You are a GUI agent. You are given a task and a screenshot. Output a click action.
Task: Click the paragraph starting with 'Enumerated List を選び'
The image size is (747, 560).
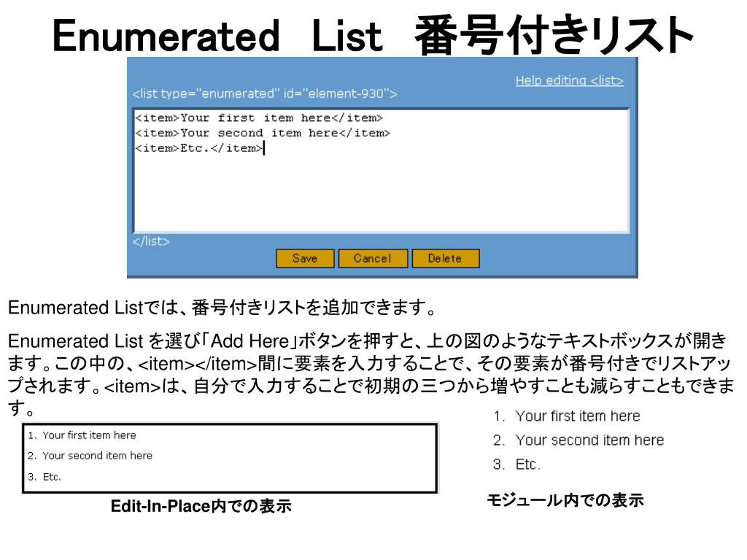point(371,374)
